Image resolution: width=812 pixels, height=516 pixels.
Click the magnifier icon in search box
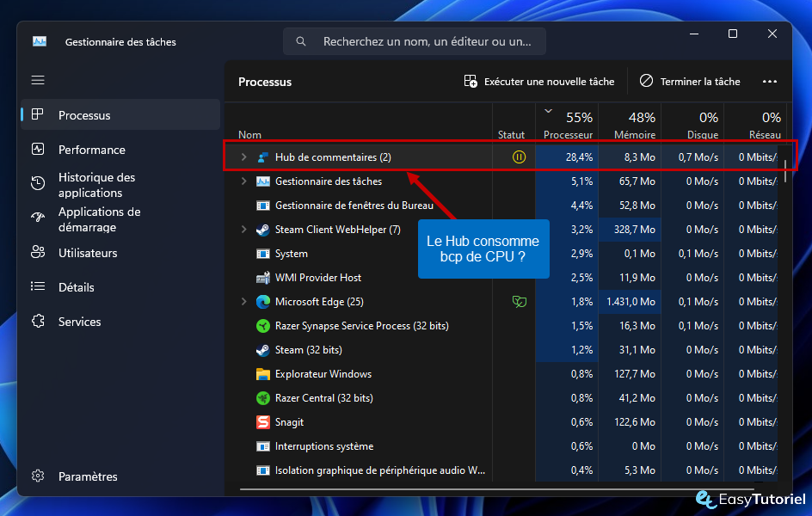301,41
